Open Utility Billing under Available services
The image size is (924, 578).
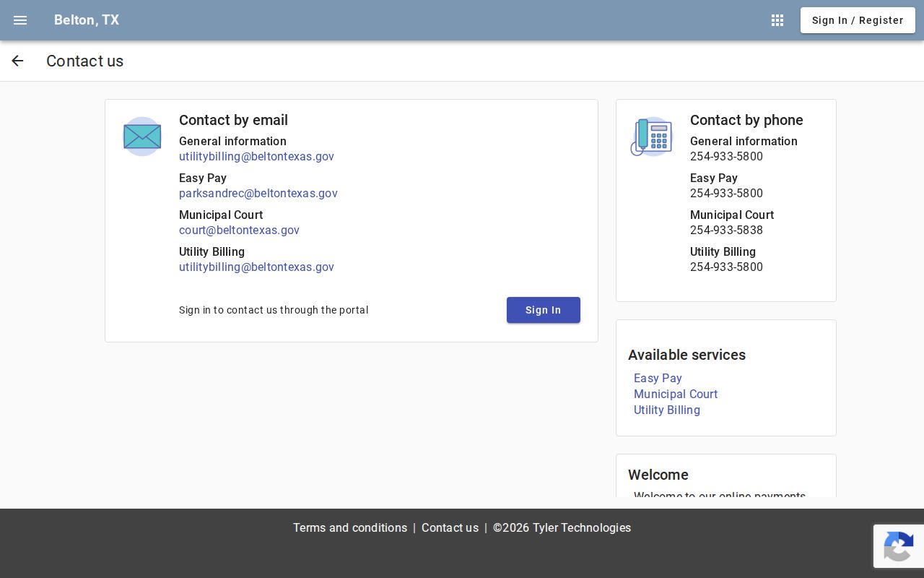pos(667,410)
